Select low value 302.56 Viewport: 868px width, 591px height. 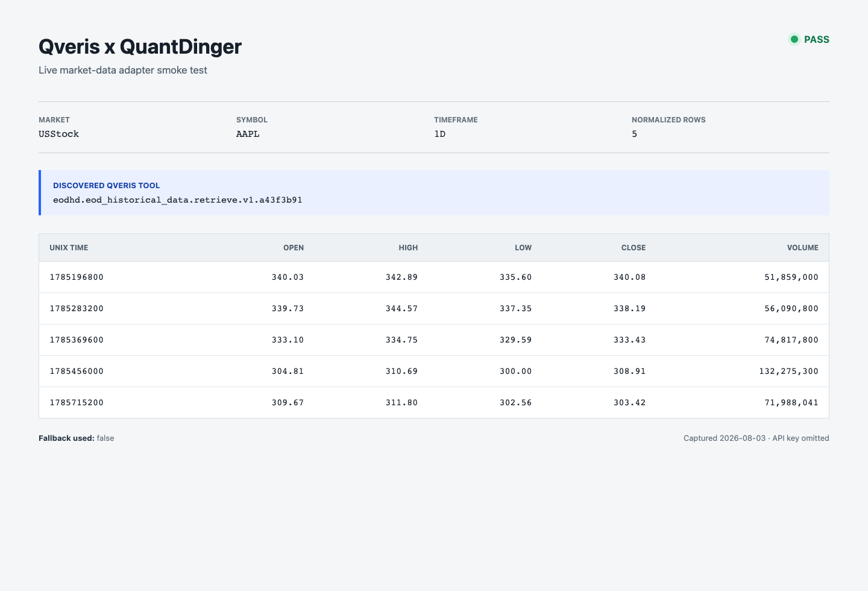[515, 403]
